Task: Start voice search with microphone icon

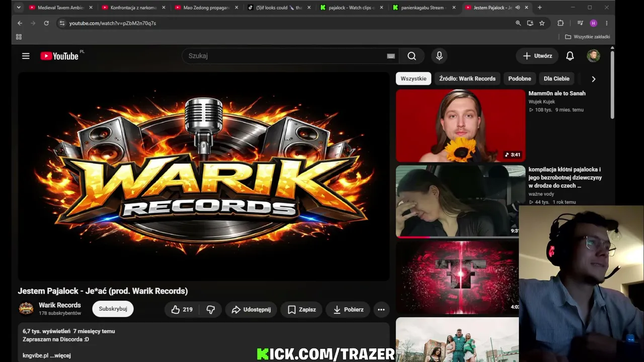Action: coord(439,56)
